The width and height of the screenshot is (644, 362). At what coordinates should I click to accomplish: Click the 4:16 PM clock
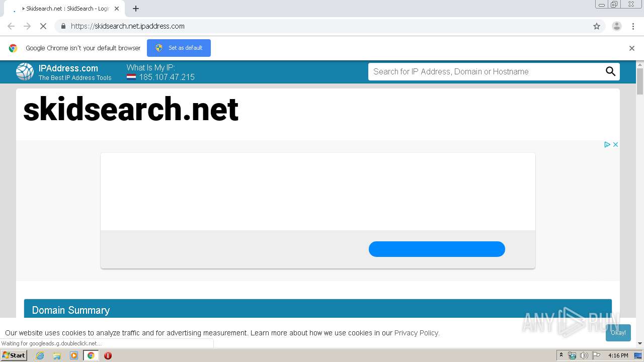point(618,355)
